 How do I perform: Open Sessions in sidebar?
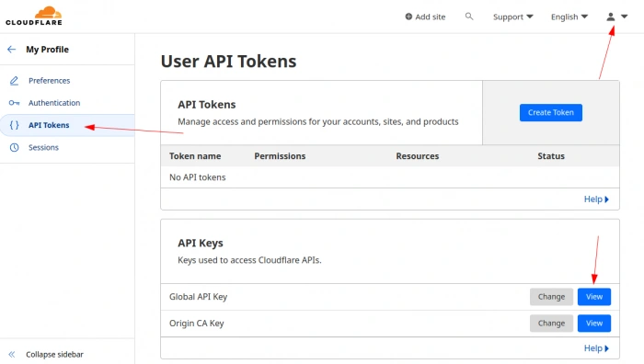(43, 147)
